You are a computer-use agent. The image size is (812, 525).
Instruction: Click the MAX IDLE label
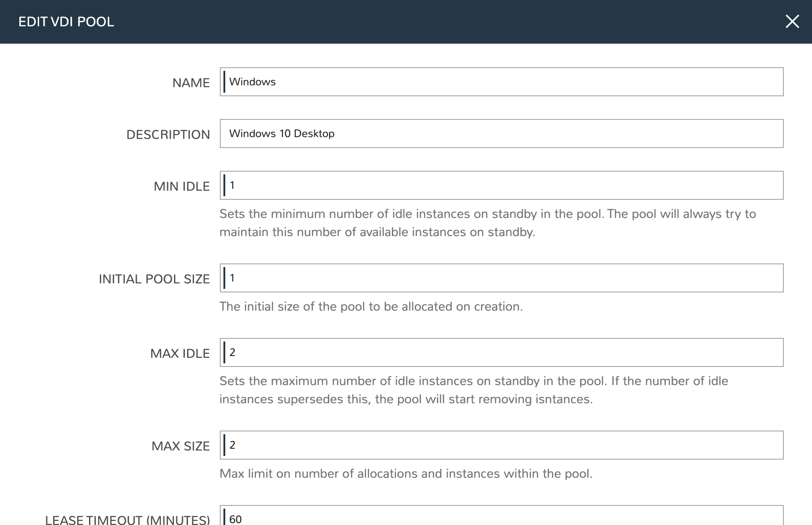click(x=180, y=353)
